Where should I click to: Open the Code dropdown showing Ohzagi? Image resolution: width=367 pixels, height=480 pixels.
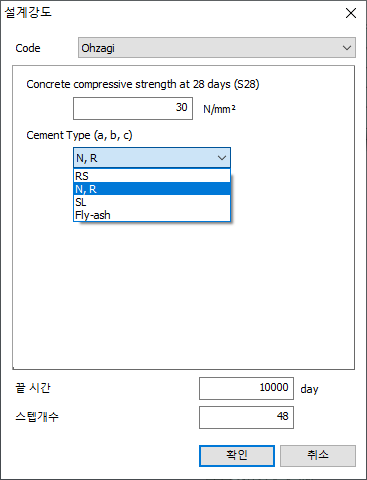[217, 48]
